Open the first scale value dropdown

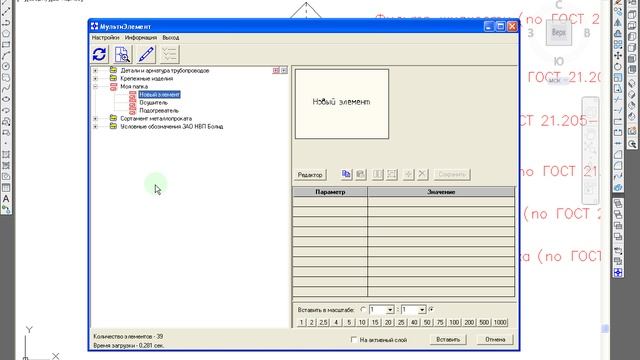pyautogui.click(x=390, y=310)
